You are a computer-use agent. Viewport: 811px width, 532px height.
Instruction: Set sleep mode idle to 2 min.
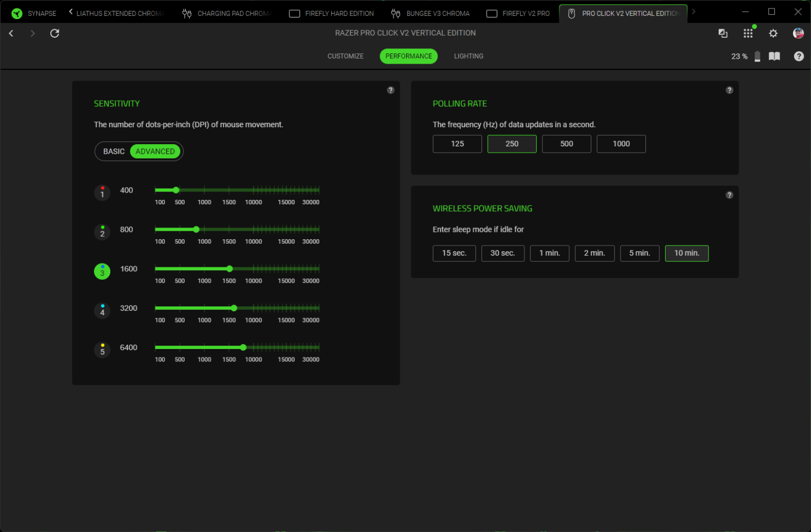point(595,253)
